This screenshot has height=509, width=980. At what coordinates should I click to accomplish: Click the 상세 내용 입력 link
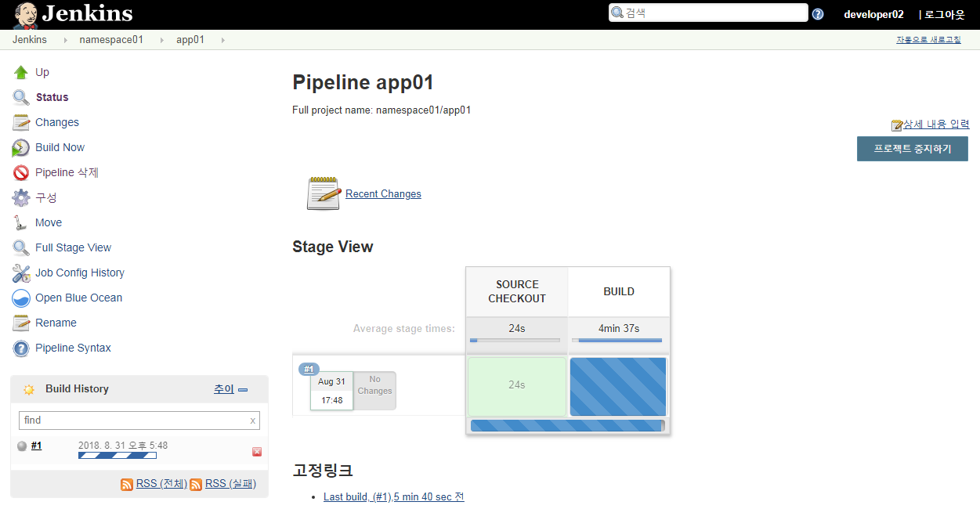click(936, 125)
